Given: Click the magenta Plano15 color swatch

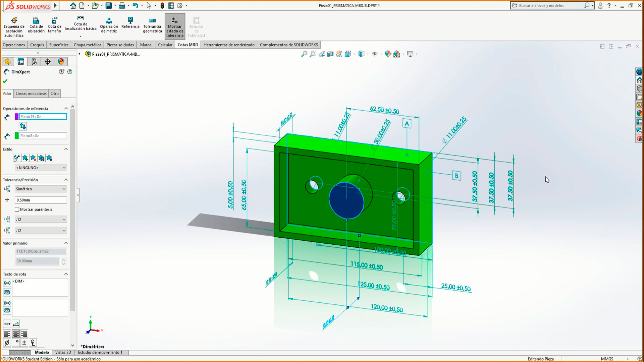Looking at the screenshot, I should pos(17,117).
